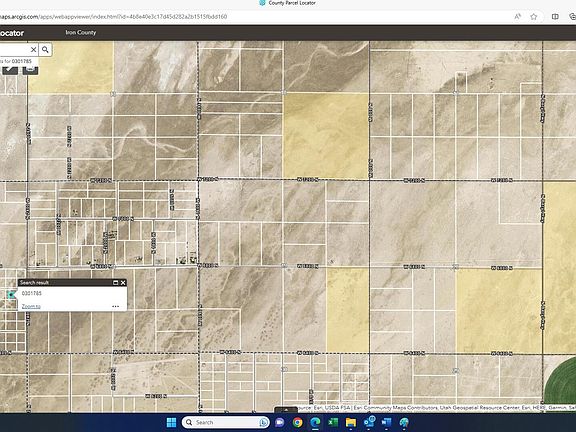Click the Zoom to link
The image size is (576, 432).
tap(31, 306)
